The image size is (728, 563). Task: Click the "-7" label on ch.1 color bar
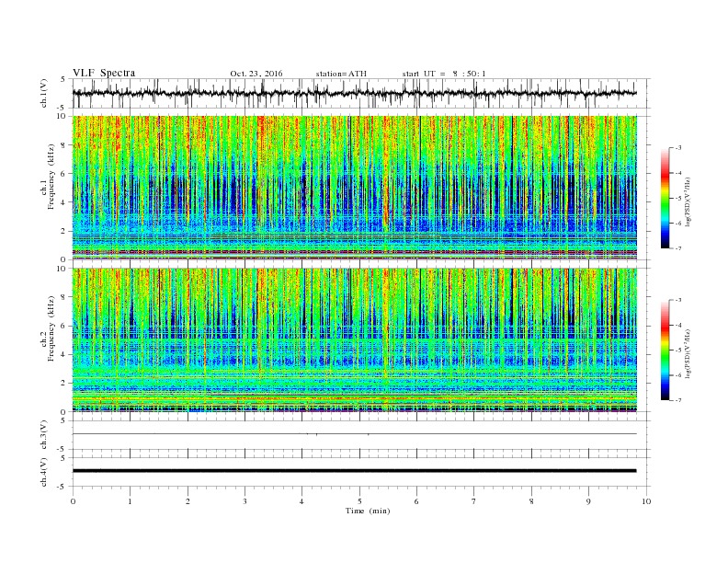pyautogui.click(x=677, y=248)
